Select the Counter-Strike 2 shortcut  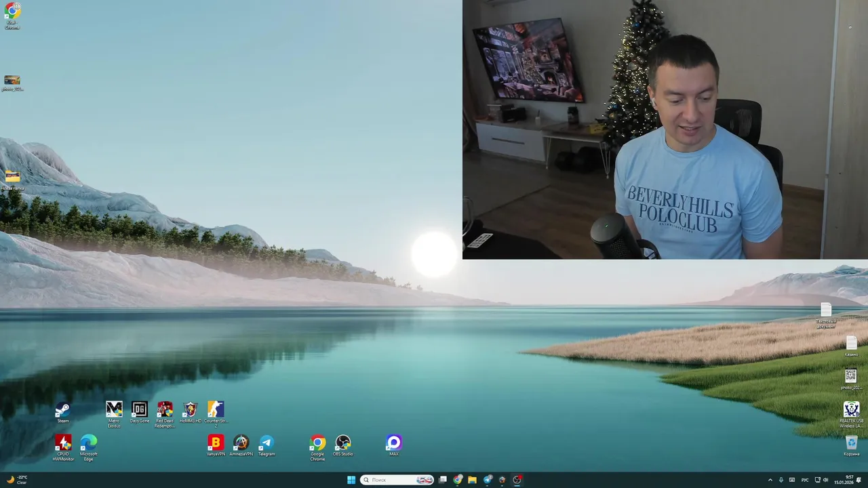click(216, 413)
